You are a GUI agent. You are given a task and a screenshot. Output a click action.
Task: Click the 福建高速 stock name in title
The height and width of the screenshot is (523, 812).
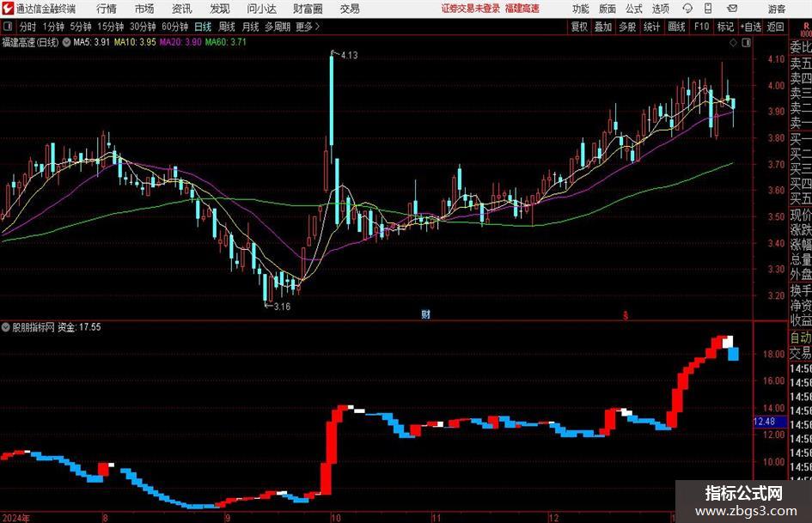point(522,9)
